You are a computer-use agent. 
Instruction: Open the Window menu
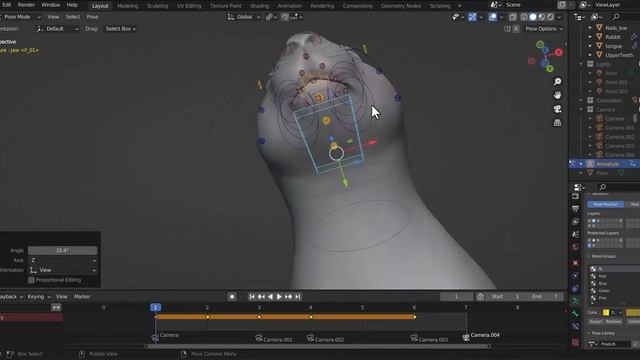click(x=51, y=5)
